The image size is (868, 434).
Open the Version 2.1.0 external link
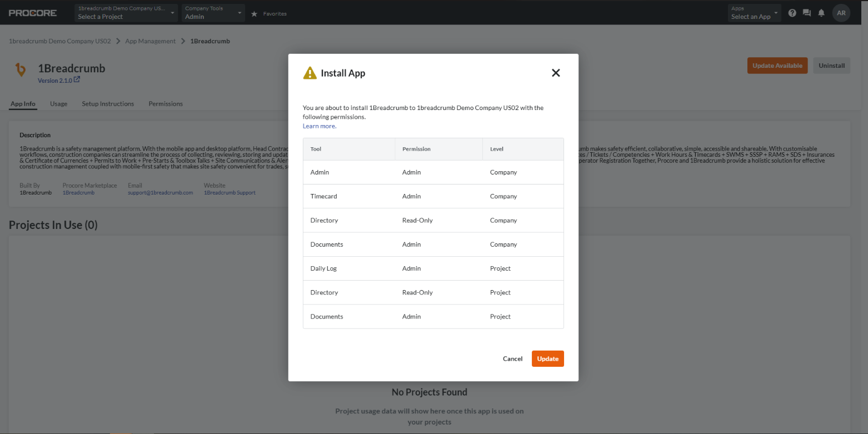[x=59, y=81]
